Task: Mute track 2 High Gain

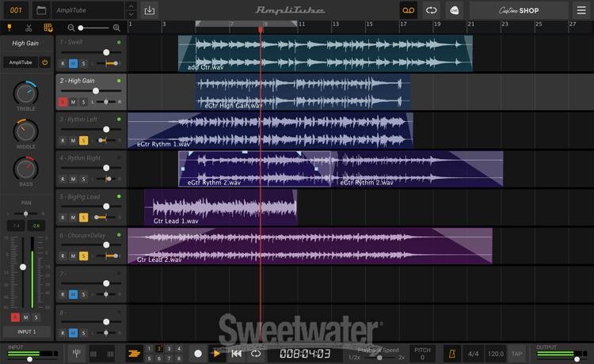Action: click(73, 102)
